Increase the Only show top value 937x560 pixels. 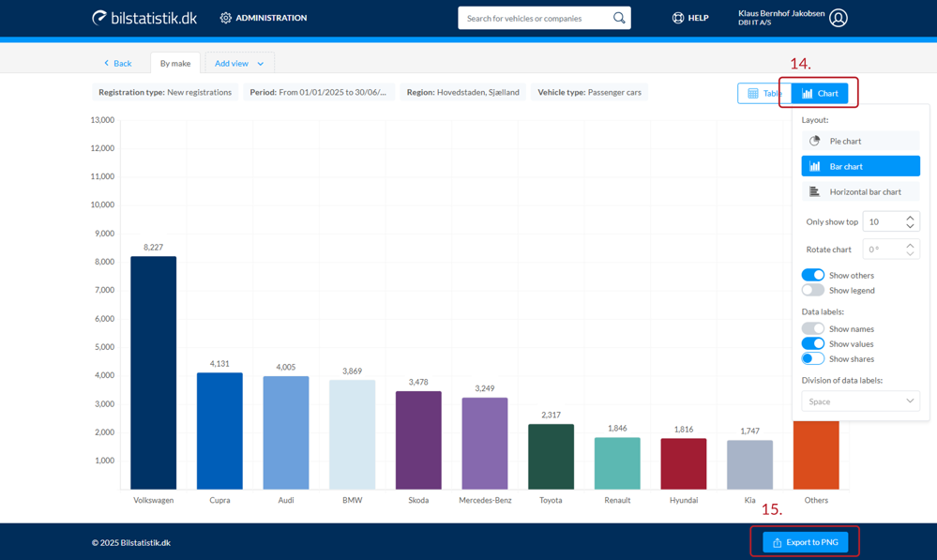pyautogui.click(x=910, y=218)
